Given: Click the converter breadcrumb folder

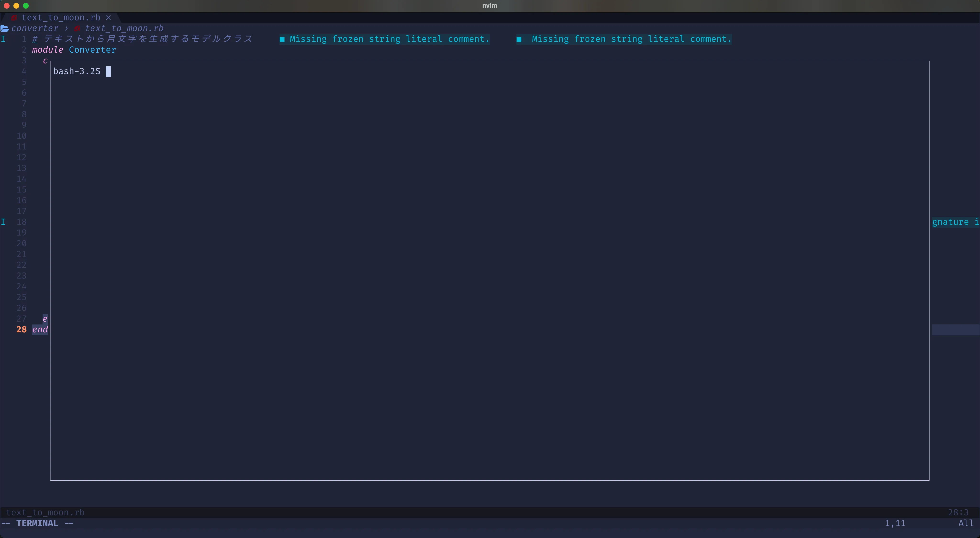Looking at the screenshot, I should pos(35,28).
